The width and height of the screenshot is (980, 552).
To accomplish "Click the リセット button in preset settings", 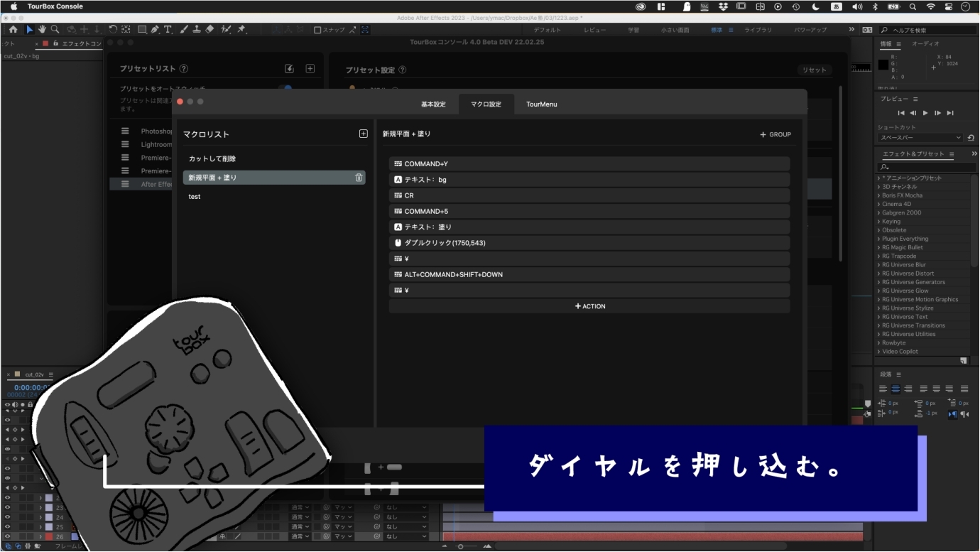I will [x=815, y=70].
